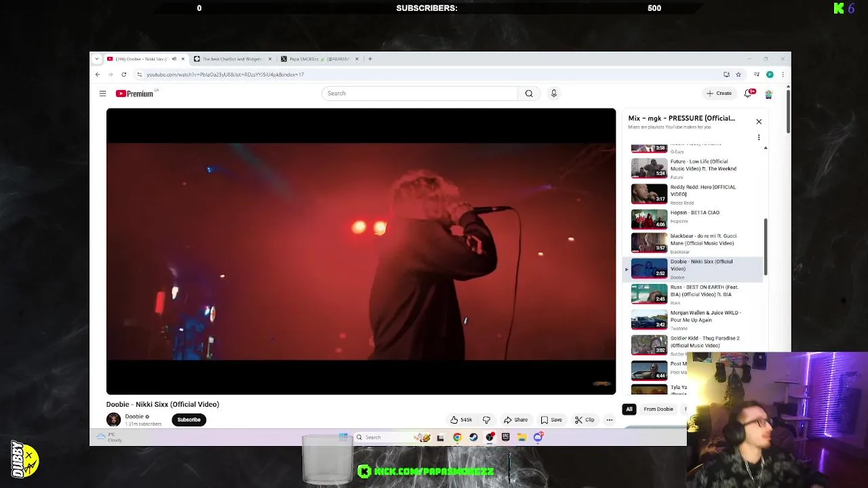The width and height of the screenshot is (868, 488).
Task: Click the video player area
Action: point(361,251)
